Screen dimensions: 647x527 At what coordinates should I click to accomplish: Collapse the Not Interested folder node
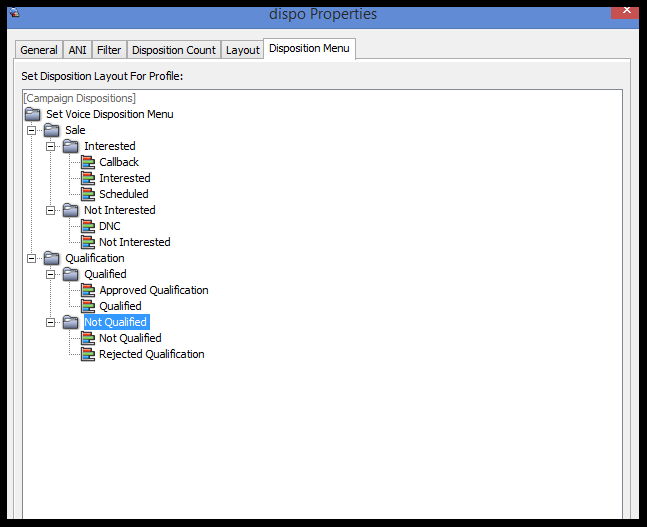pos(50,210)
